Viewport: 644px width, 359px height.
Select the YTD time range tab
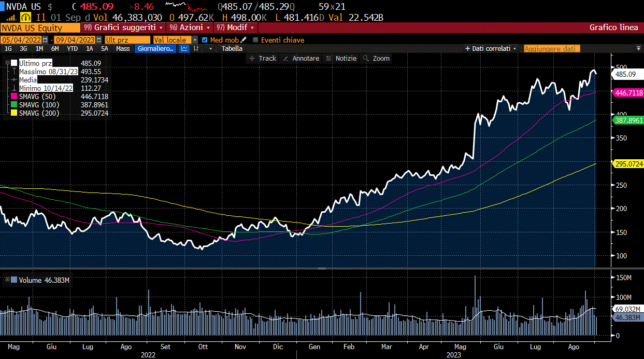pyautogui.click(x=73, y=49)
